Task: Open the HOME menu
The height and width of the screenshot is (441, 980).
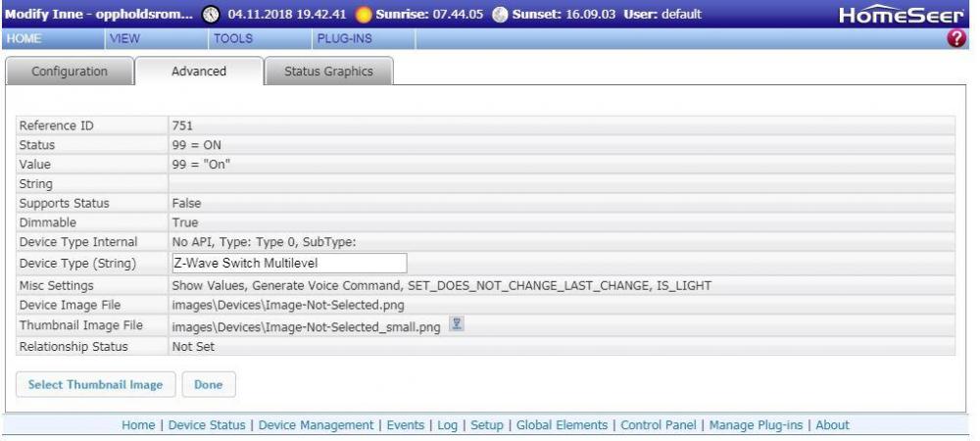Action: point(21,38)
